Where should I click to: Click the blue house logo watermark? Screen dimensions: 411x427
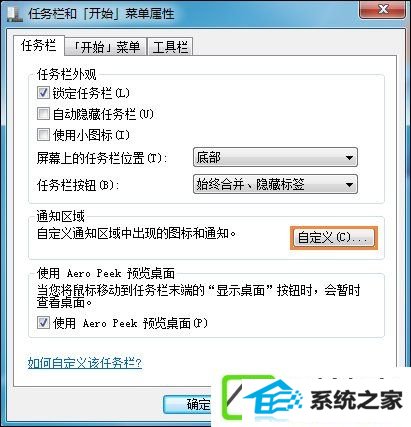click(x=271, y=397)
